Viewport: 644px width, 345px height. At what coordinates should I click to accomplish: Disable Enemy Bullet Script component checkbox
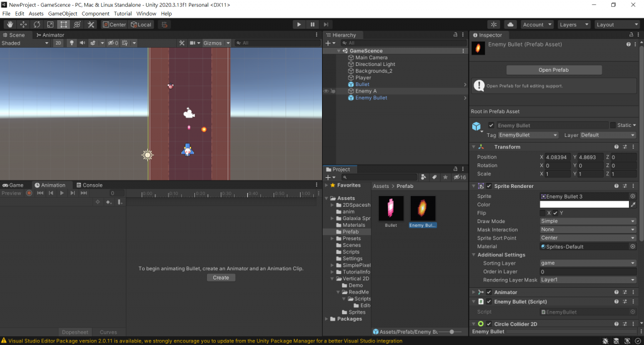point(489,302)
